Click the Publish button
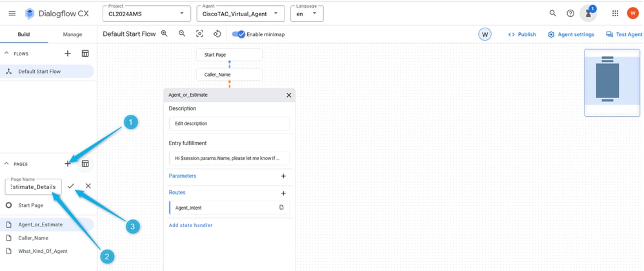The height and width of the screenshot is (271, 644). [522, 34]
